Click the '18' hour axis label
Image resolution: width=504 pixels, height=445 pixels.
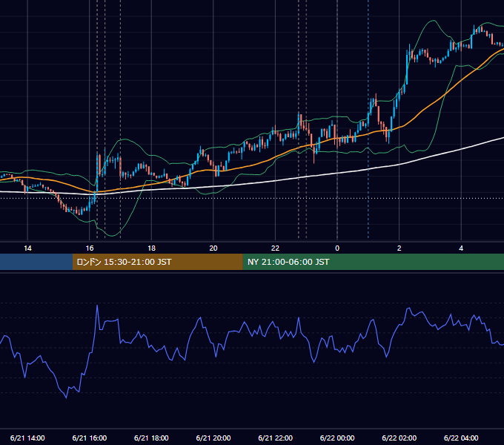pyautogui.click(x=151, y=248)
